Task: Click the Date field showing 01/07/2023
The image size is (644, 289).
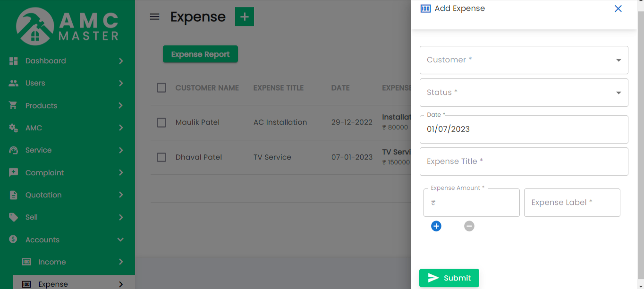Action: pos(524,129)
